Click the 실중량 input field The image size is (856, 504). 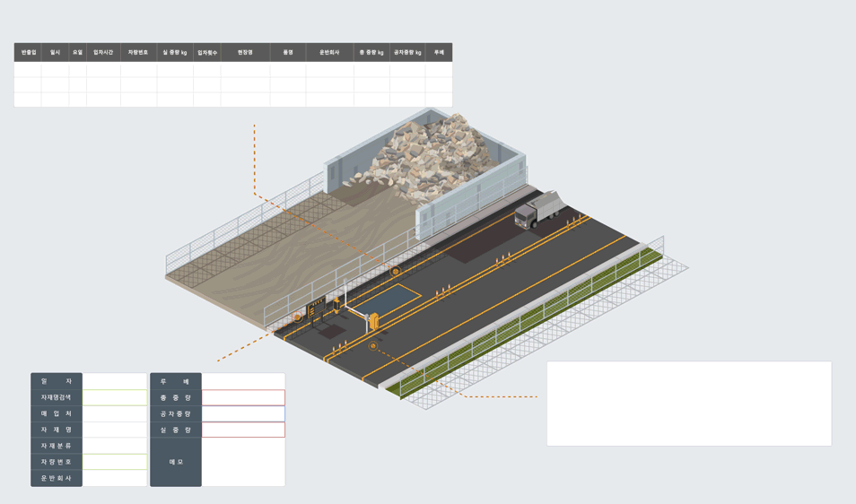243,430
